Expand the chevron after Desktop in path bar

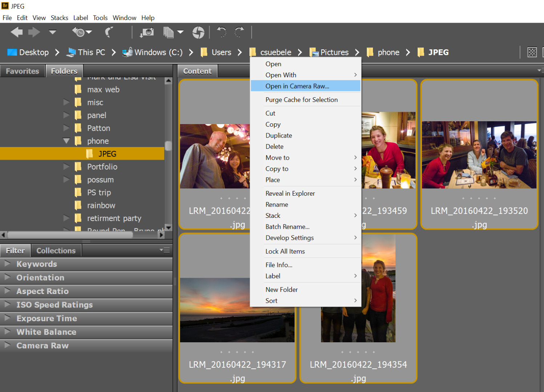coord(57,52)
